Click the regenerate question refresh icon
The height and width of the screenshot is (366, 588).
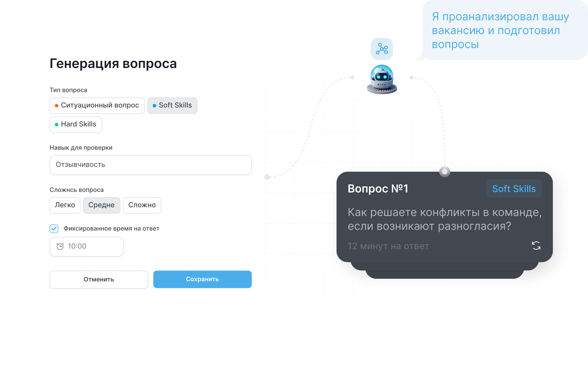pyautogui.click(x=536, y=246)
